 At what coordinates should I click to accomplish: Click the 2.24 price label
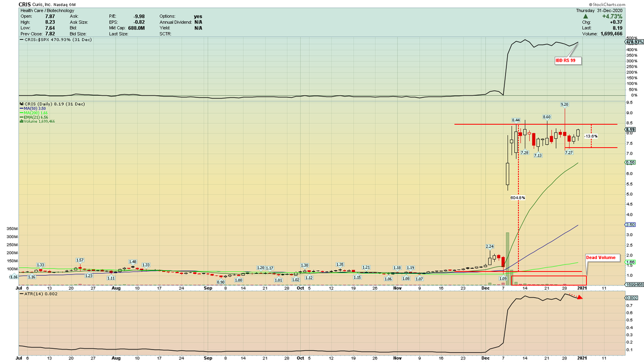(489, 246)
